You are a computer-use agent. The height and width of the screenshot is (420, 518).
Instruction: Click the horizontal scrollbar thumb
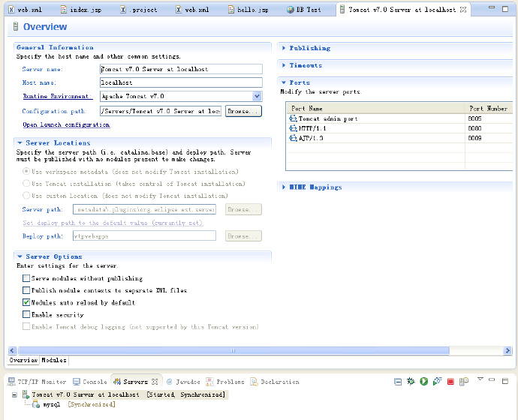(x=233, y=350)
